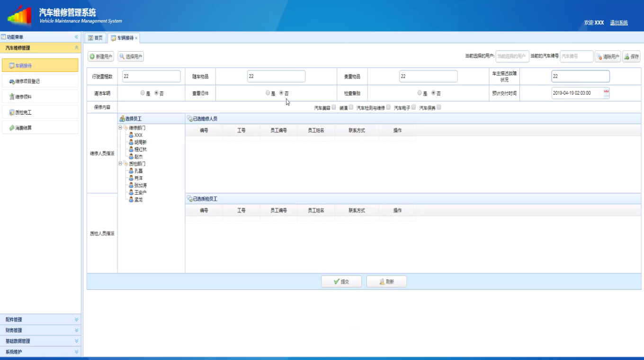Switch to the 首页 tab
Screen dimensions: 644x360
point(95,38)
